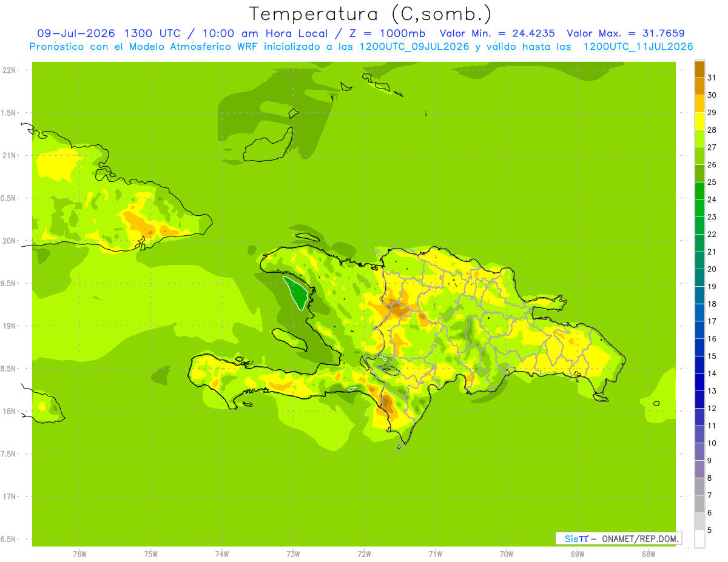The image size is (728, 562).
Task: Click the "17N" latitude label
Action: pos(8,497)
